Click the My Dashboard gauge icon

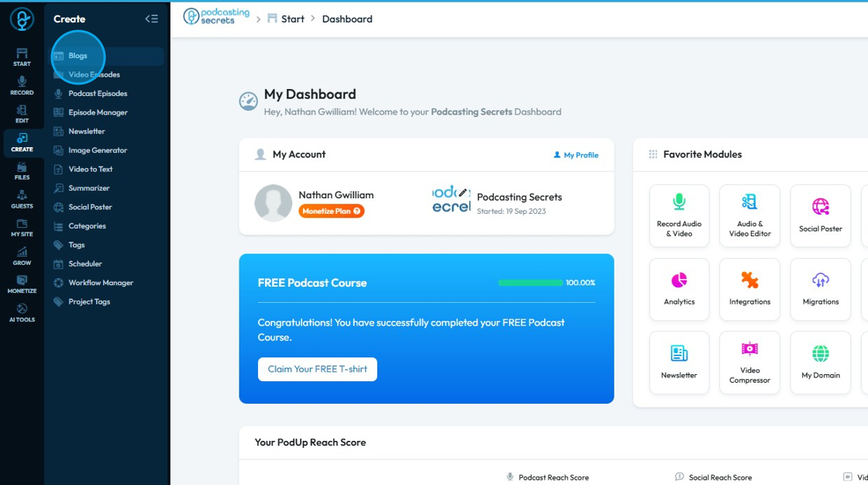(249, 101)
